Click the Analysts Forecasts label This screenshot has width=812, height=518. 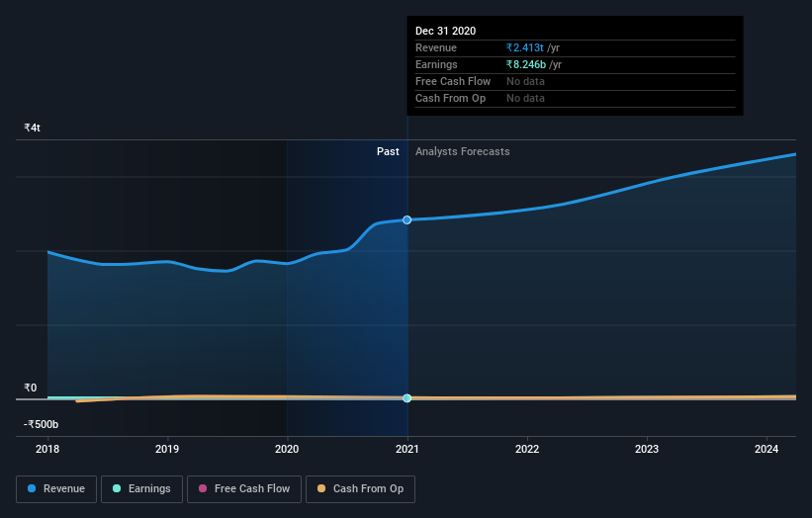[x=463, y=151]
